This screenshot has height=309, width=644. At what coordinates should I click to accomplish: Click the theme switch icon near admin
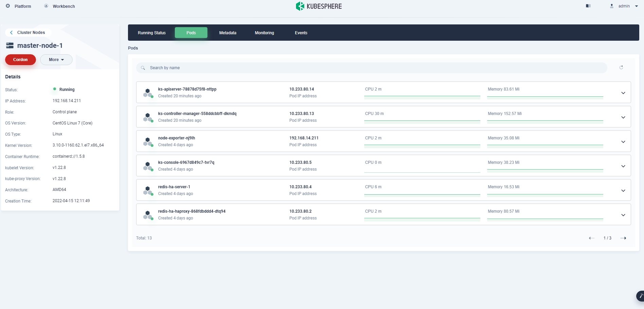click(588, 6)
